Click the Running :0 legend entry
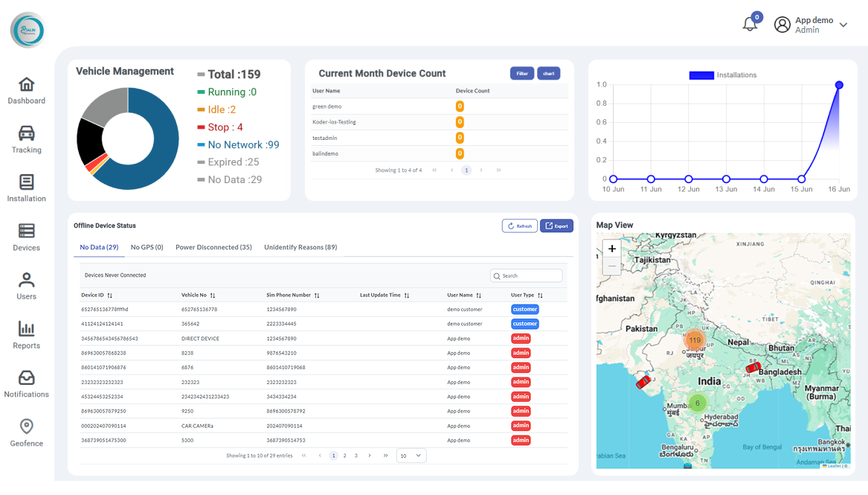Viewport: 868px width, 495px height. pos(227,92)
